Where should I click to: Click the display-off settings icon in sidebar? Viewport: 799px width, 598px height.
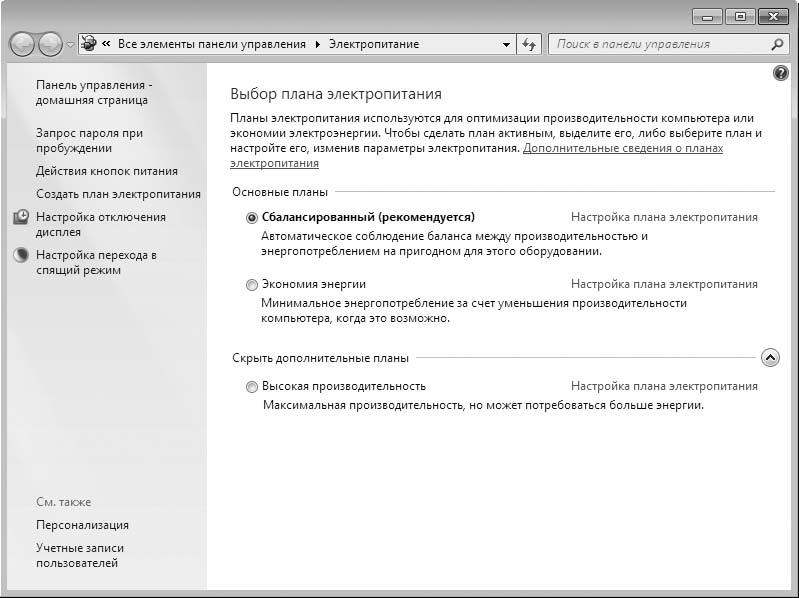pos(21,216)
